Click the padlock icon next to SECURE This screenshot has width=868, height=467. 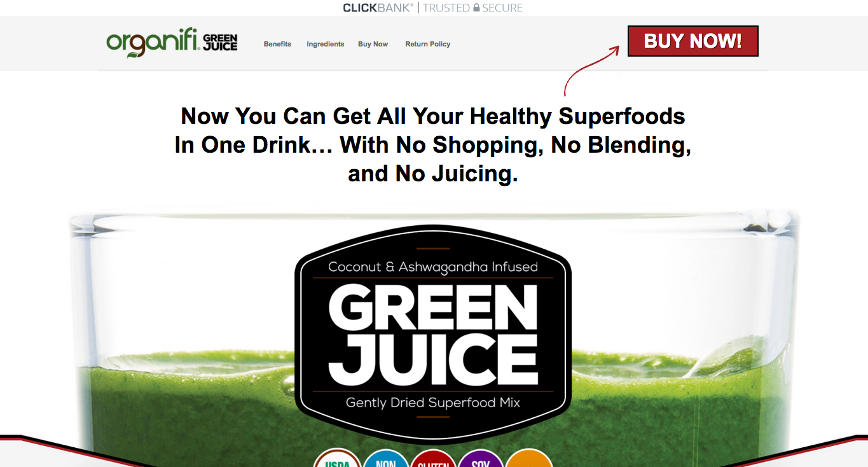pyautogui.click(x=476, y=8)
